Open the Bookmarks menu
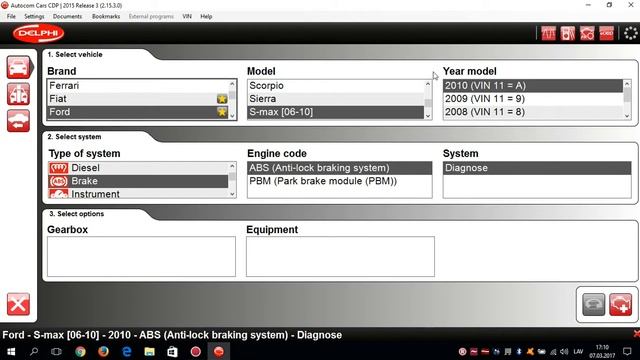This screenshot has width=640, height=360. click(x=106, y=16)
